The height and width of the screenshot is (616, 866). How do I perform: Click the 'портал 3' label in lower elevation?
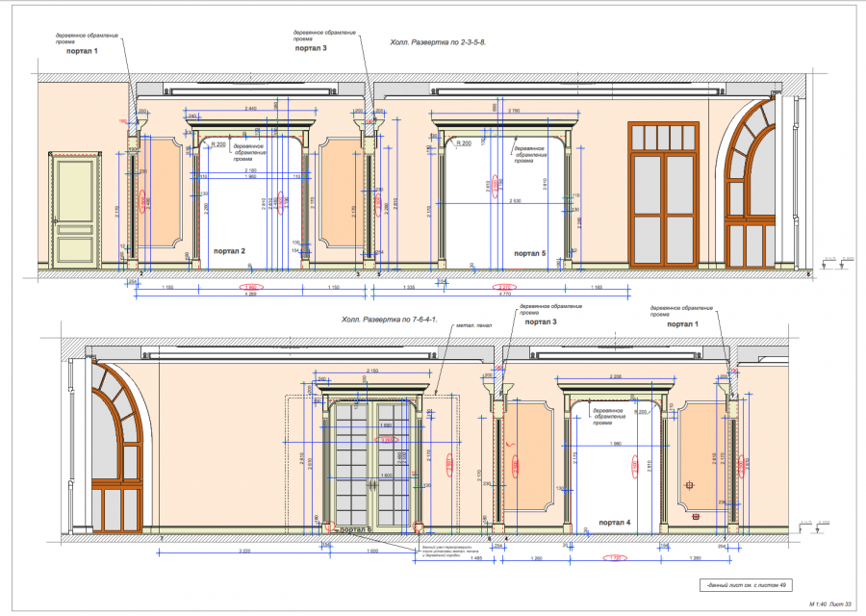[x=541, y=323]
